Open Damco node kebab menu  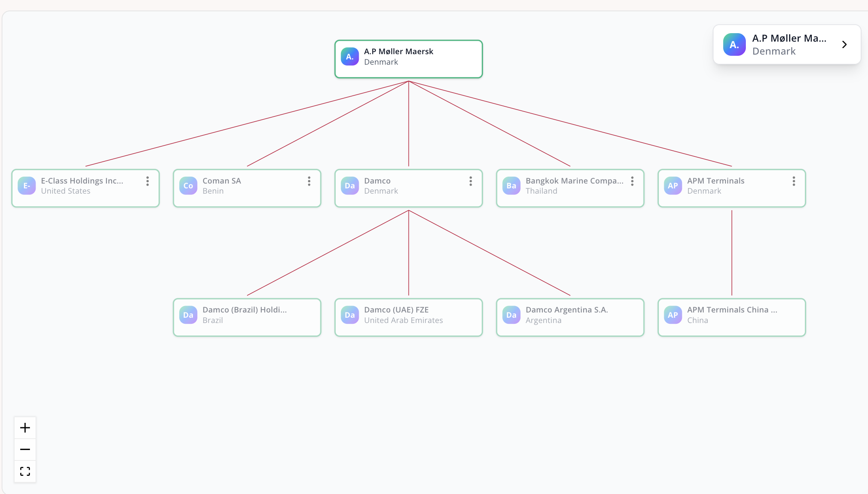[x=471, y=181]
